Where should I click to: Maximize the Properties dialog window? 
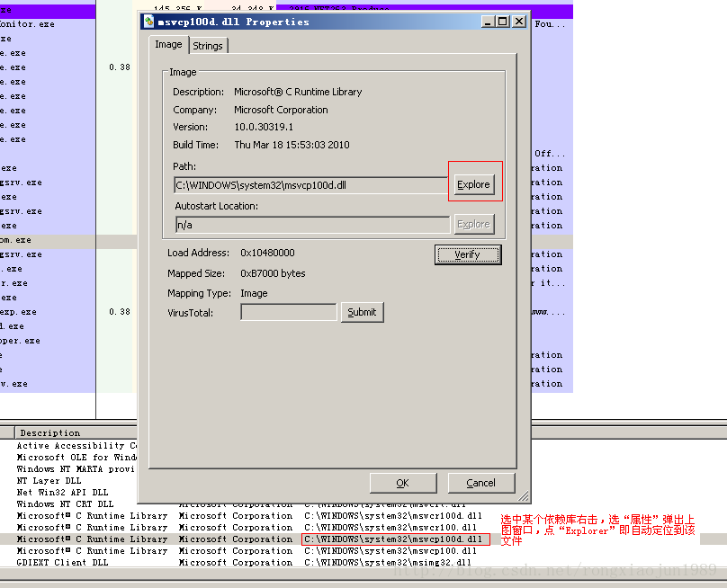pyautogui.click(x=503, y=22)
